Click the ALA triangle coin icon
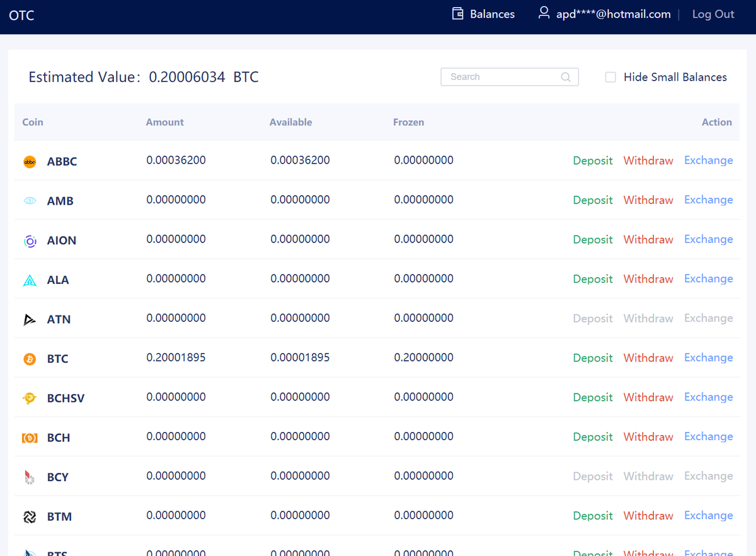Screen dimensions: 756x556 click(x=30, y=280)
